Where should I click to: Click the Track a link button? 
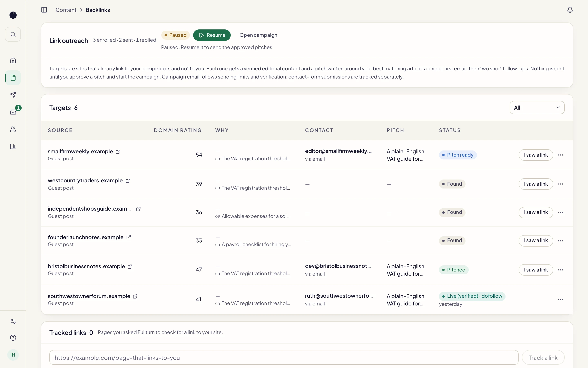click(543, 358)
